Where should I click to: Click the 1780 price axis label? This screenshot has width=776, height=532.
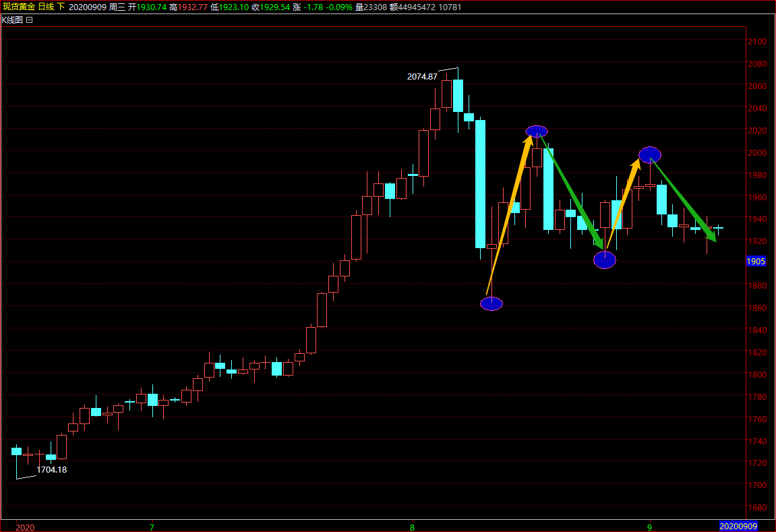pos(757,396)
